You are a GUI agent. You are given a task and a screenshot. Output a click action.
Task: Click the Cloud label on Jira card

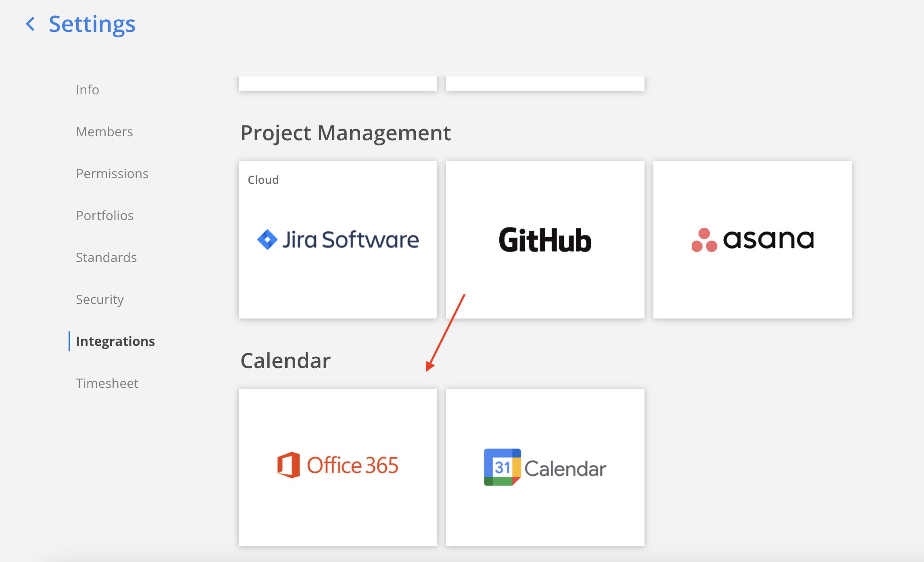(x=263, y=180)
